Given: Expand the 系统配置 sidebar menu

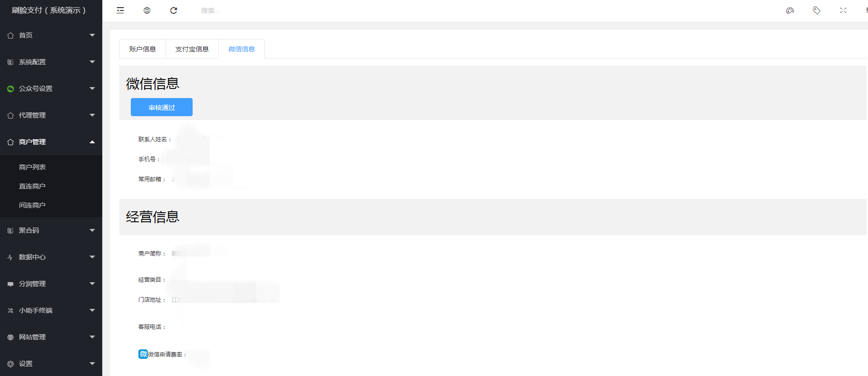Looking at the screenshot, I should [51, 62].
